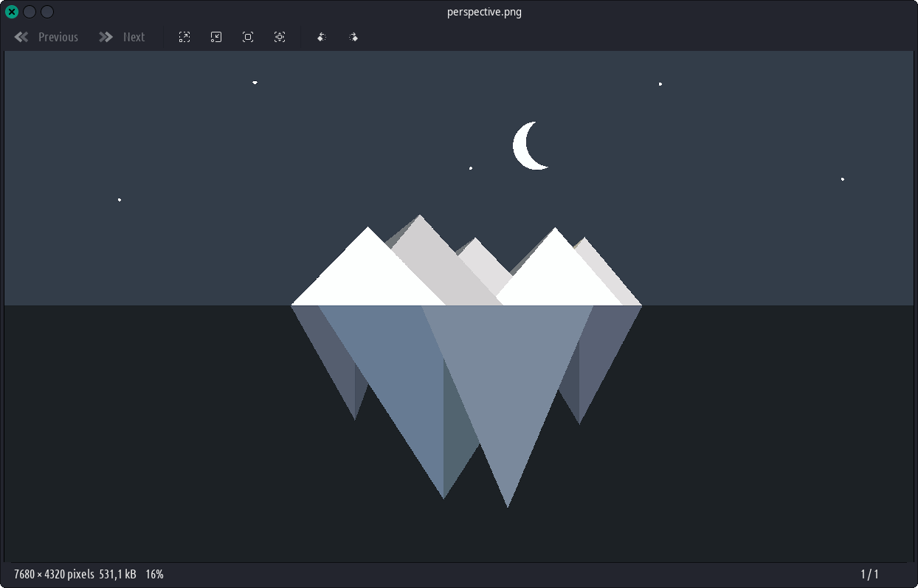Screen dimensions: 918x588
Task: Click the fit-to-window square icon
Action: point(248,37)
